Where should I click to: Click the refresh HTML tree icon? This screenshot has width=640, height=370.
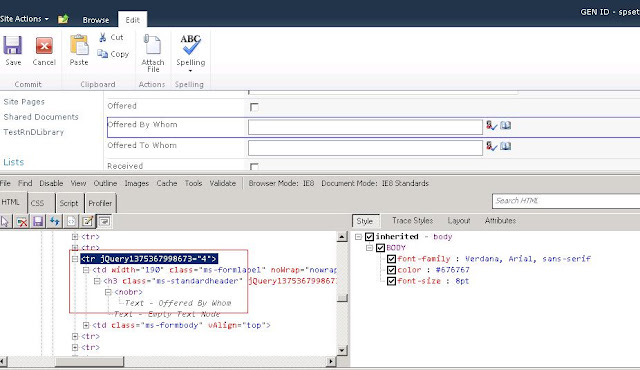55,222
